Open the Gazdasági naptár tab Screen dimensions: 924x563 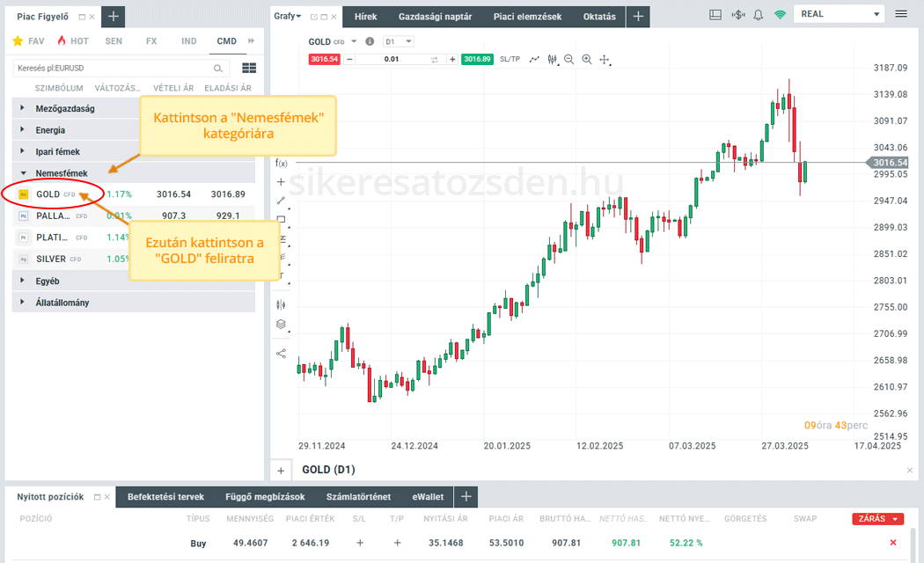coord(435,17)
